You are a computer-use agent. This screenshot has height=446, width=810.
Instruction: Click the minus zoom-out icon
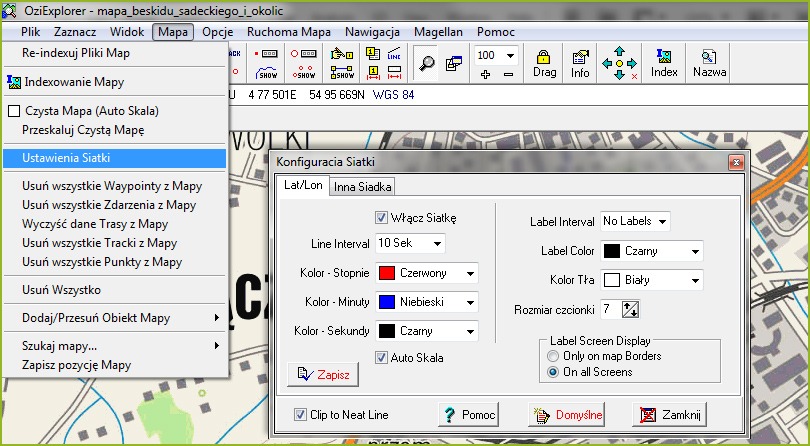coord(508,75)
